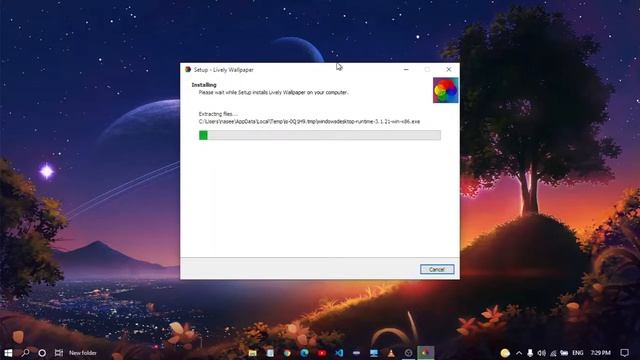The height and width of the screenshot is (360, 640).
Task: Launch Google Chrome from taskbar
Action: [x=287, y=353]
